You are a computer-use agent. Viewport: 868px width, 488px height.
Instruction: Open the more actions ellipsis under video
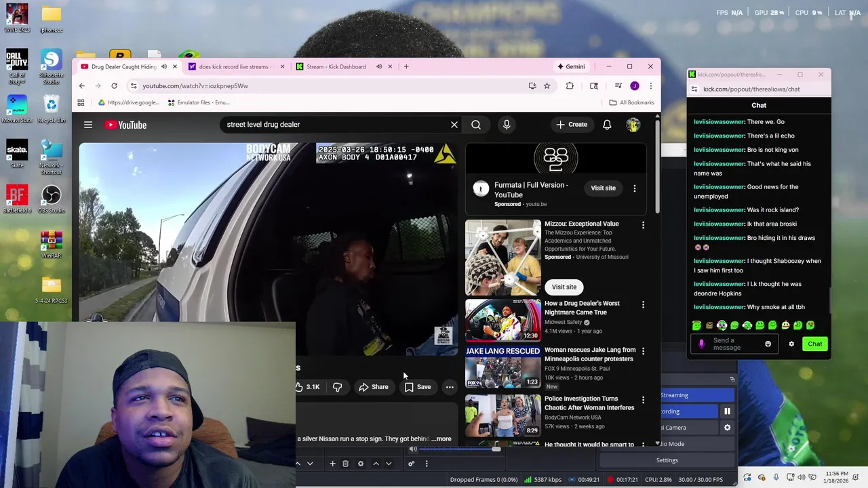pos(450,387)
